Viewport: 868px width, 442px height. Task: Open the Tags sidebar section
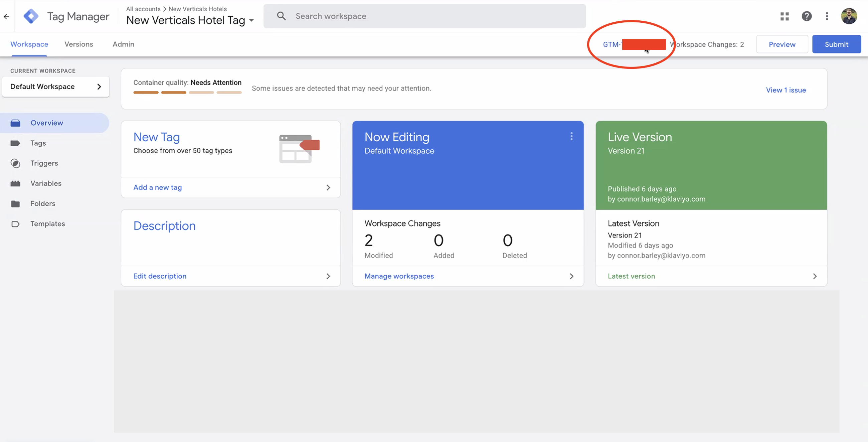38,143
